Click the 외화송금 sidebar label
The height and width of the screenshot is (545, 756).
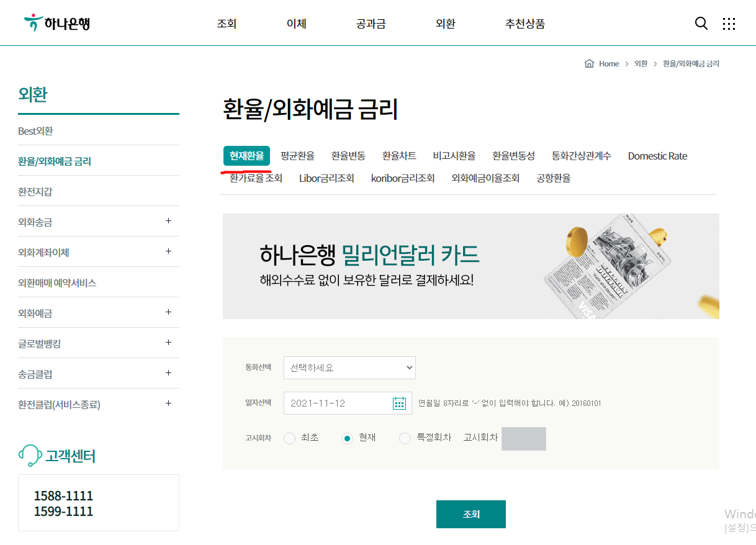(x=35, y=222)
